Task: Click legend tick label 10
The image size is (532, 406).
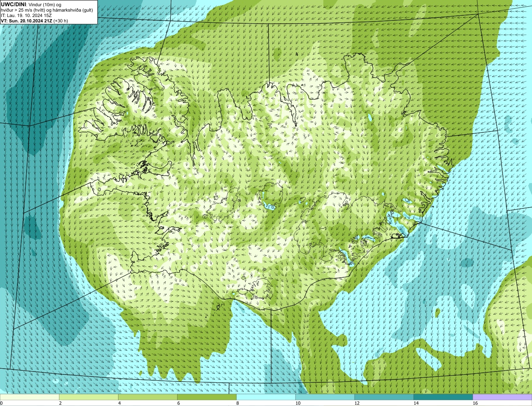Action: (298, 403)
